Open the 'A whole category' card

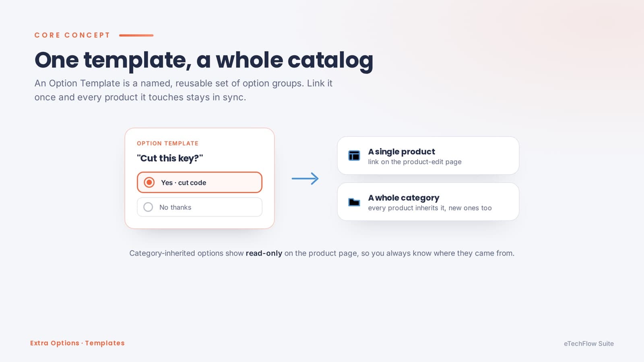(x=428, y=202)
